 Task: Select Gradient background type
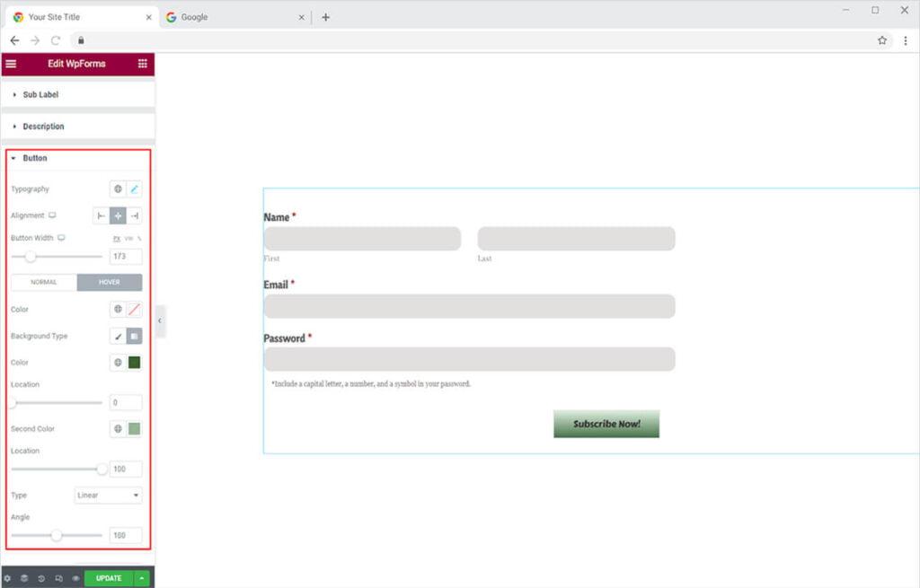(x=134, y=336)
